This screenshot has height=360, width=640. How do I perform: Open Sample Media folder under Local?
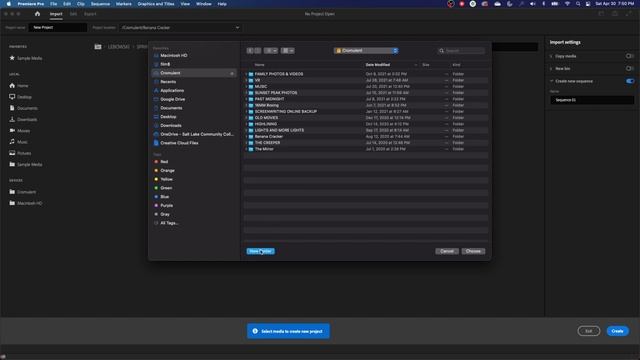[26, 164]
